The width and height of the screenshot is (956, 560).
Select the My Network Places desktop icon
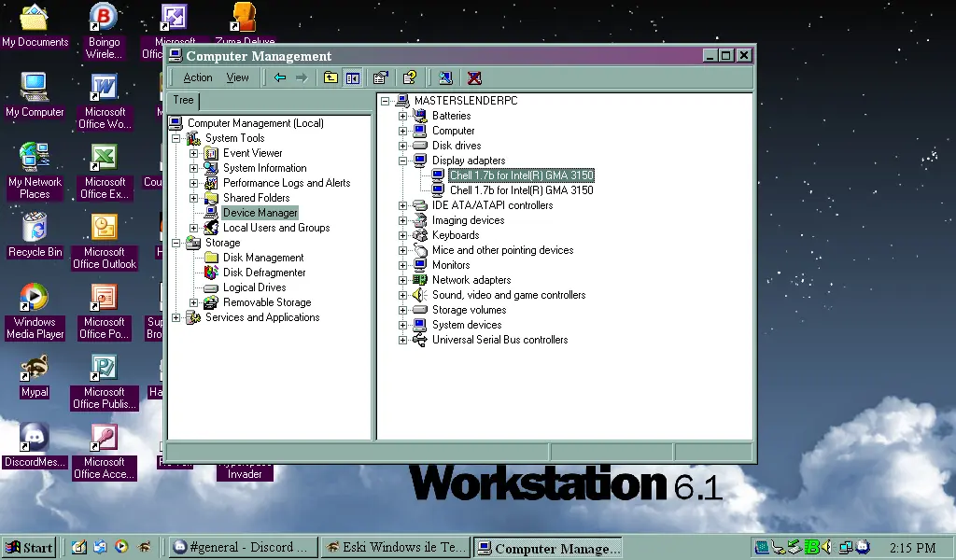tap(35, 171)
